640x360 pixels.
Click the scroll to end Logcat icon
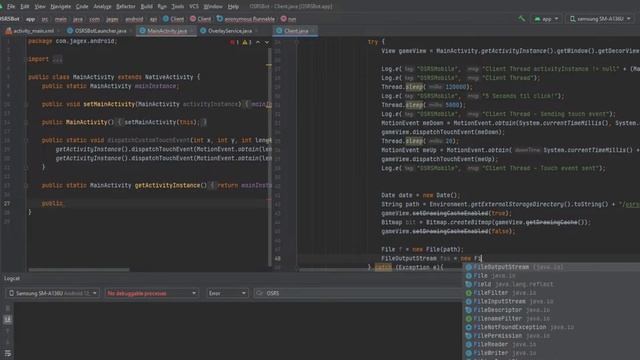coord(7,320)
